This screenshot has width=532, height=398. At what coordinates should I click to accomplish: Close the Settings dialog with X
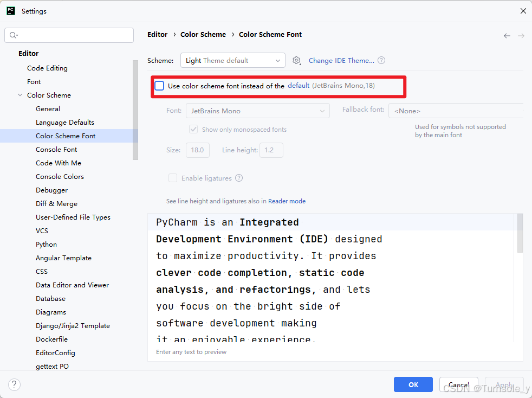pyautogui.click(x=523, y=11)
